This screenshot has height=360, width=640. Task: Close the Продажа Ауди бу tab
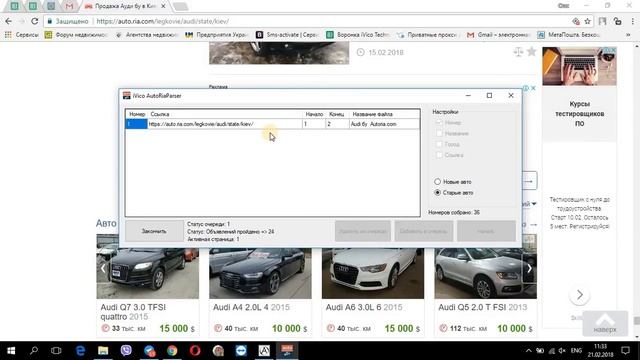tap(163, 6)
